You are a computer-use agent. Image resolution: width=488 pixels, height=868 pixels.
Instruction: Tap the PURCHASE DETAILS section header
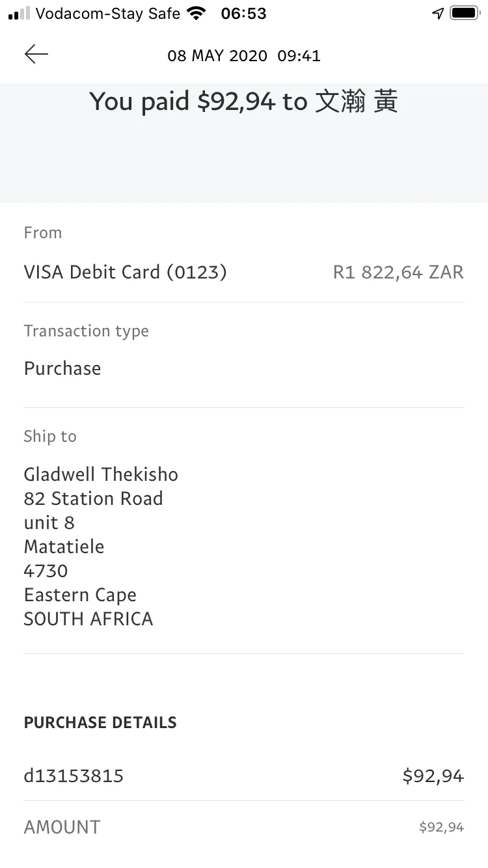pos(100,723)
